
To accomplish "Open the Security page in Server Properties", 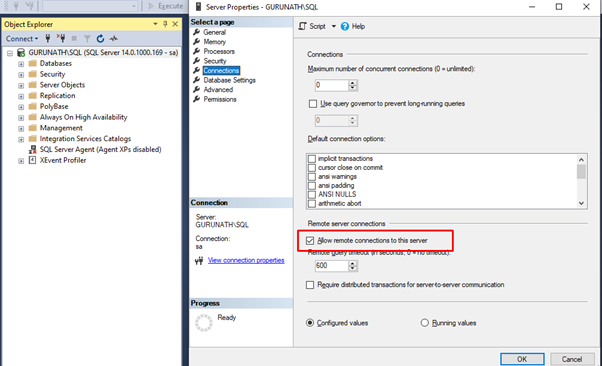I will [215, 61].
